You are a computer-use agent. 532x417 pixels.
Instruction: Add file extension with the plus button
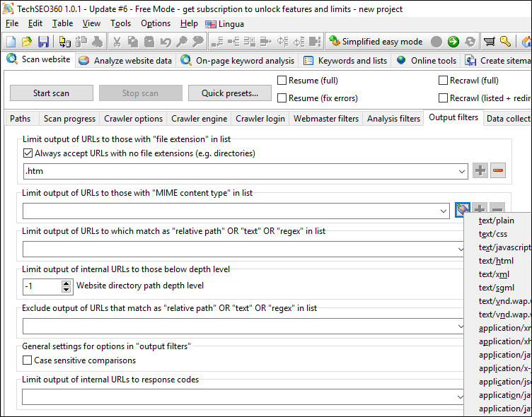[480, 170]
